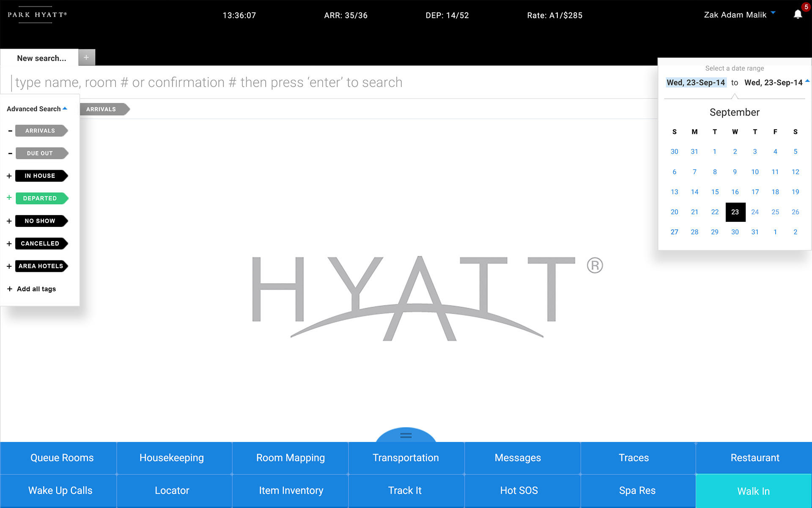
Task: Open Track It
Action: click(x=406, y=491)
